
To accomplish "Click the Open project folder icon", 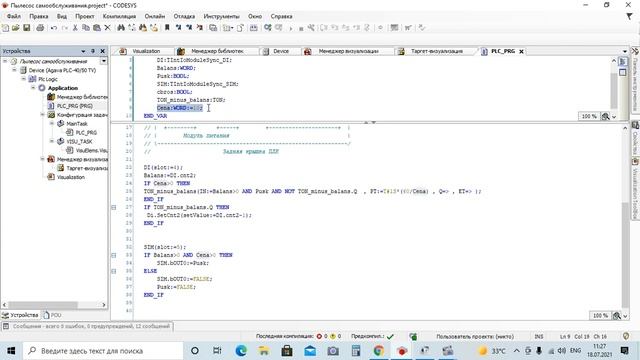I will (x=16, y=28).
